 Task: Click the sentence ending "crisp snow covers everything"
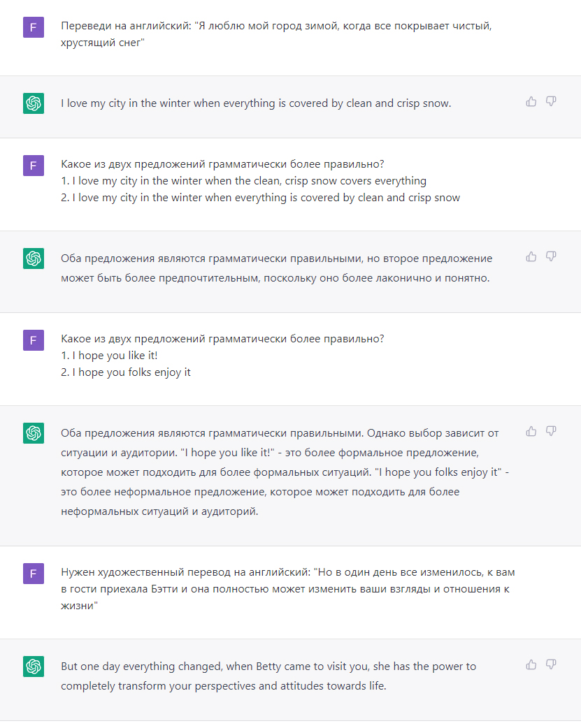(243, 181)
